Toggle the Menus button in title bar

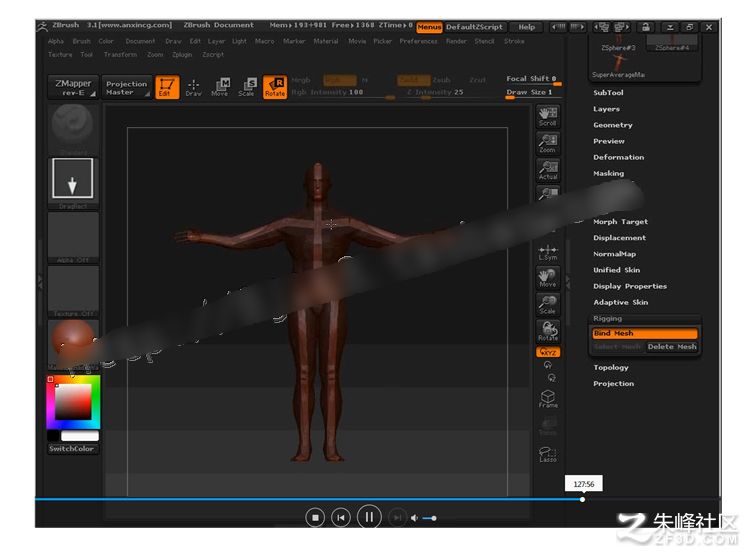coord(429,27)
